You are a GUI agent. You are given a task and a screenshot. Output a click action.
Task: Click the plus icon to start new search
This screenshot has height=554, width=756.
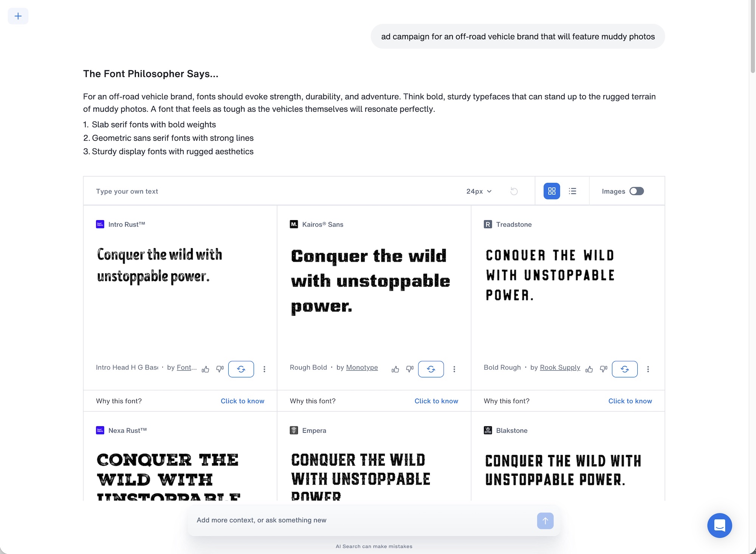[18, 16]
